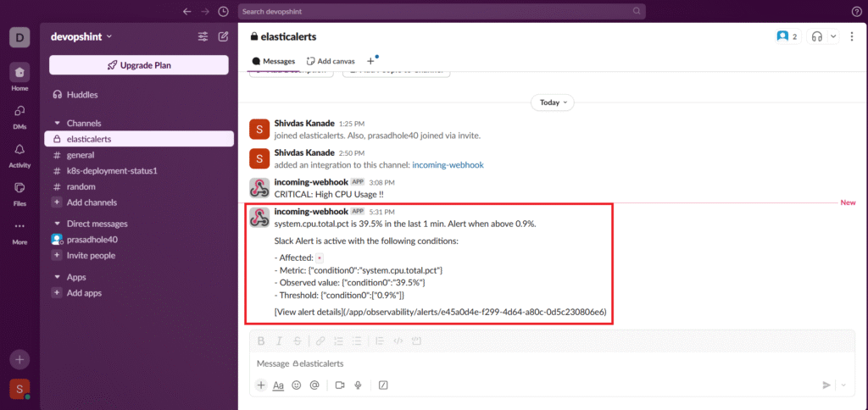Open history via the clock icon
Image resolution: width=868 pixels, height=410 pixels.
coord(223,11)
